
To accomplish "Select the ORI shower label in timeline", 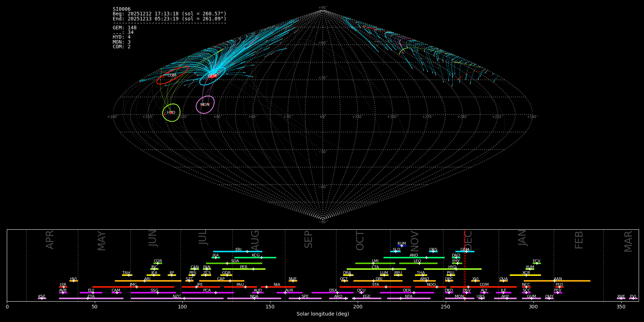I will click(379, 279).
